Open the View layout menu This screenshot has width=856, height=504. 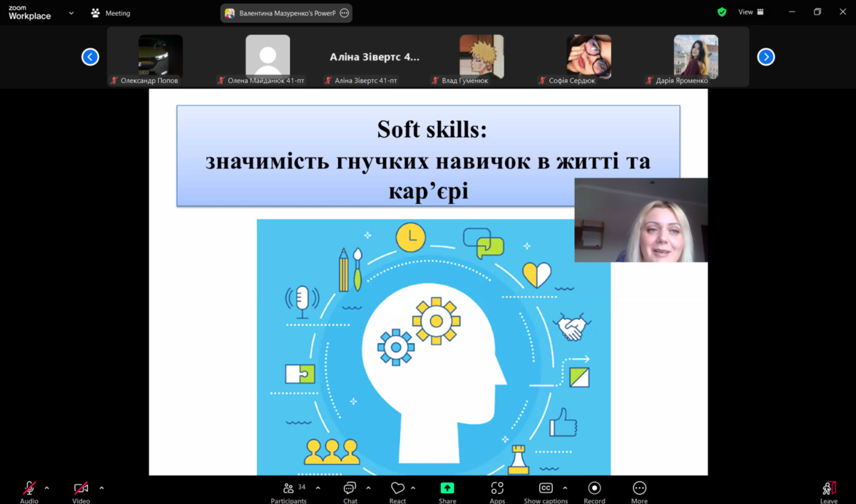click(x=750, y=12)
